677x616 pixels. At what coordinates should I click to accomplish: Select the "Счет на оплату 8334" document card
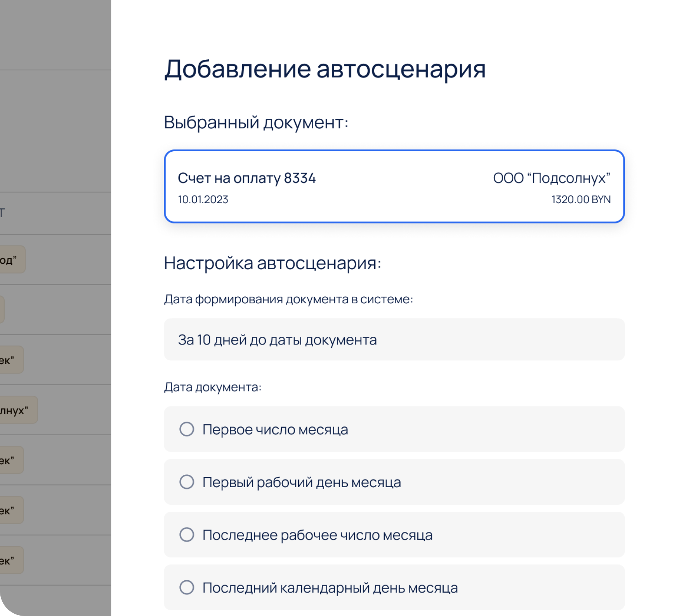point(394,187)
